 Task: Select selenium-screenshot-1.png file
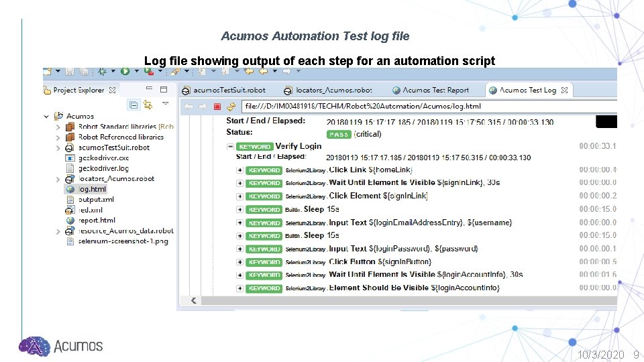(117, 241)
